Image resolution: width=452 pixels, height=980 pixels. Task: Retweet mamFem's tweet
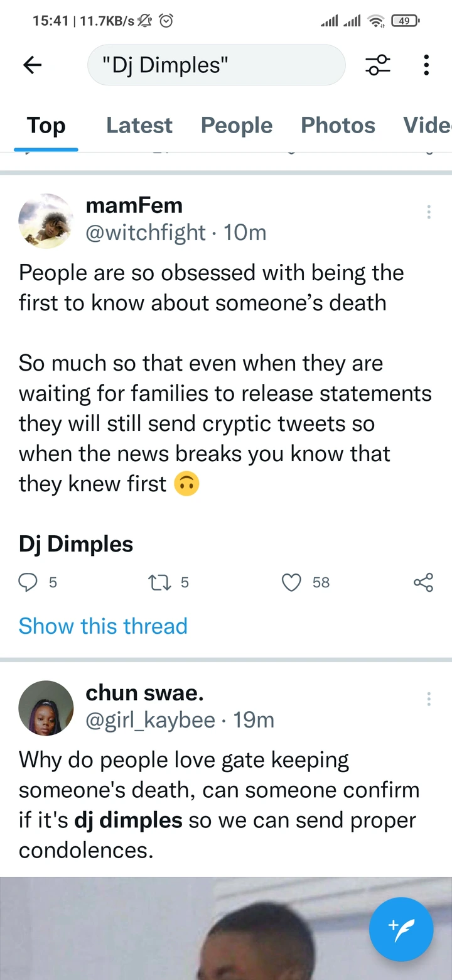tap(159, 582)
